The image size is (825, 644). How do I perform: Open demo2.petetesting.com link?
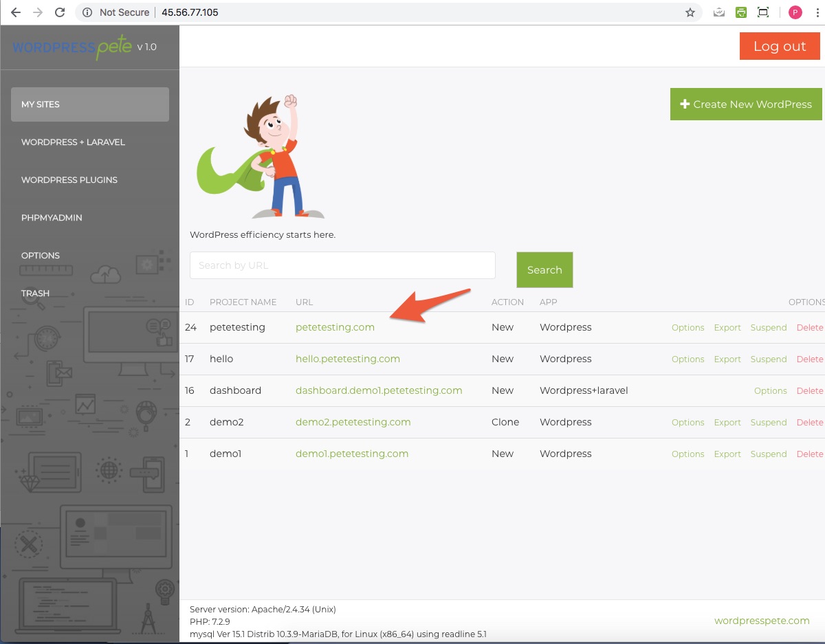[353, 423]
